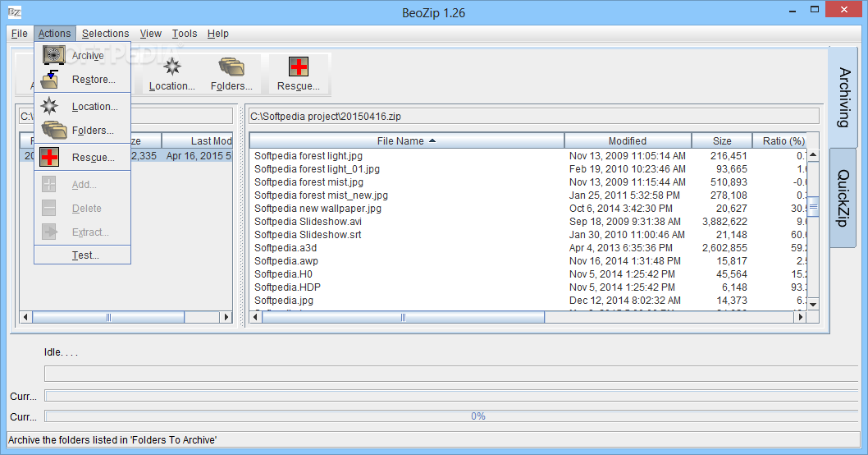Click file list horizontal scroll left arrow
Viewport: 868px width, 455px height.
(x=255, y=317)
